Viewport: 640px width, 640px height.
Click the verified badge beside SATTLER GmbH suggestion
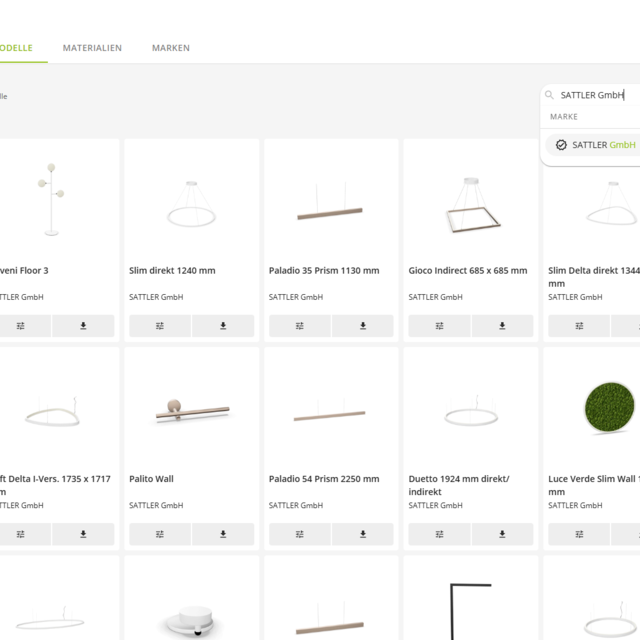[x=561, y=145]
